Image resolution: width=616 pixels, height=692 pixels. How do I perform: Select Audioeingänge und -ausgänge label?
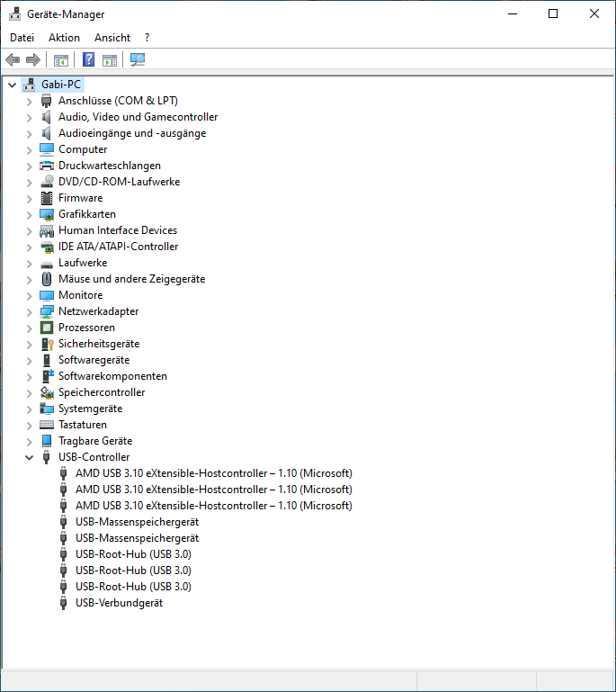pos(132,133)
